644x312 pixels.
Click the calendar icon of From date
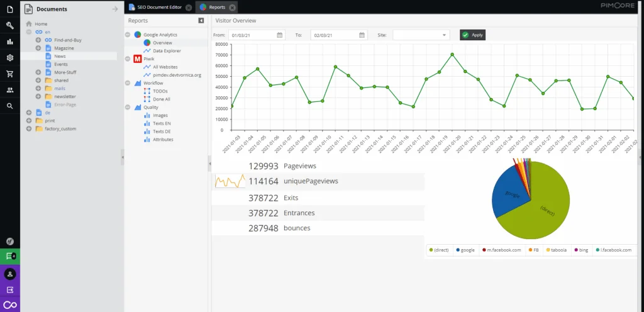coord(280,35)
